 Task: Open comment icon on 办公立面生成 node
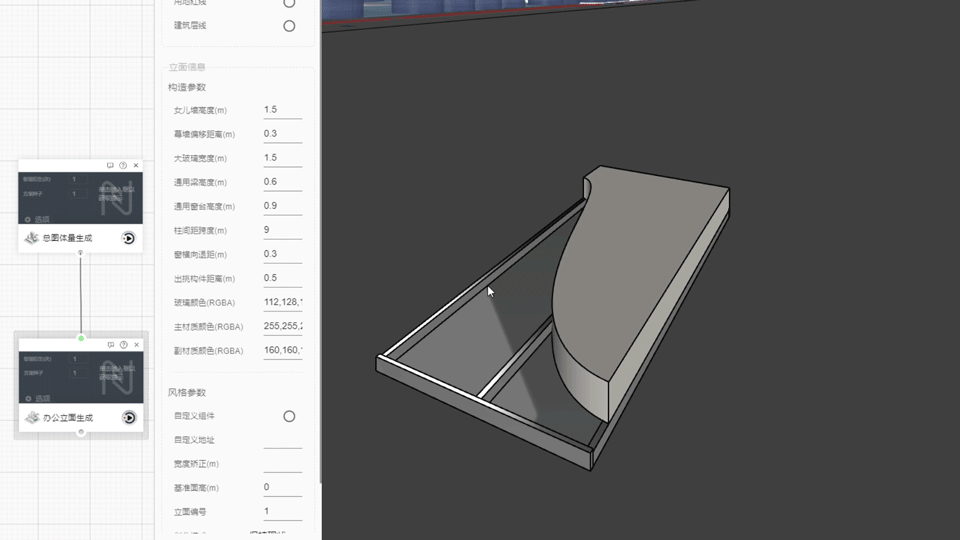click(x=110, y=345)
